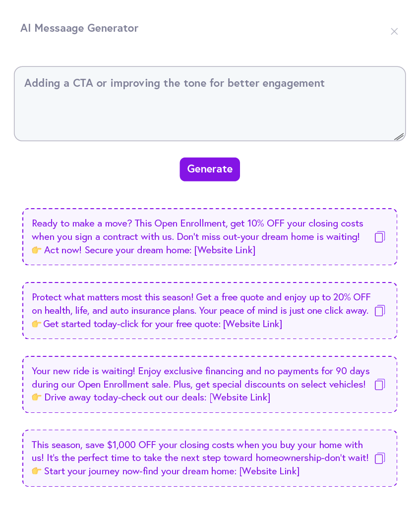Click the textarea resize handle

[x=399, y=137]
